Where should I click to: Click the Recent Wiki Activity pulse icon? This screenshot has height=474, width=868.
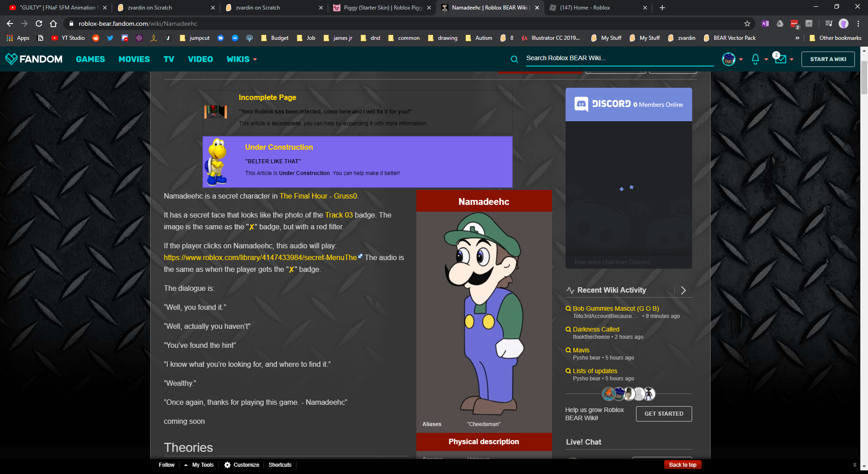[570, 290]
